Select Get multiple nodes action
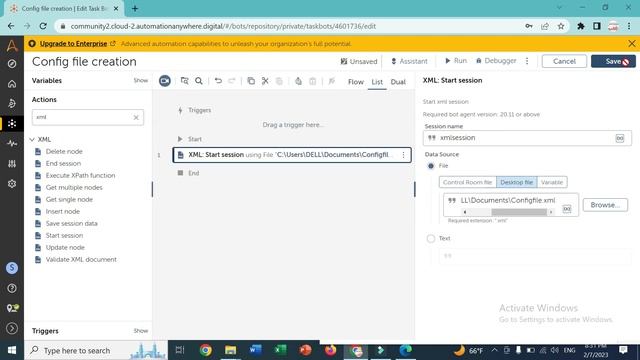Screen dimensions: 640x360 (74, 187)
